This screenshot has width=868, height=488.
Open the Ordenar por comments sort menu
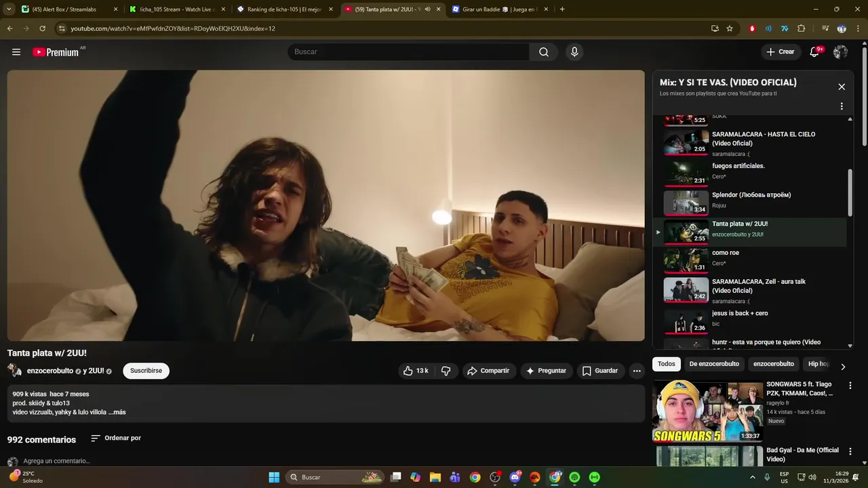point(116,439)
